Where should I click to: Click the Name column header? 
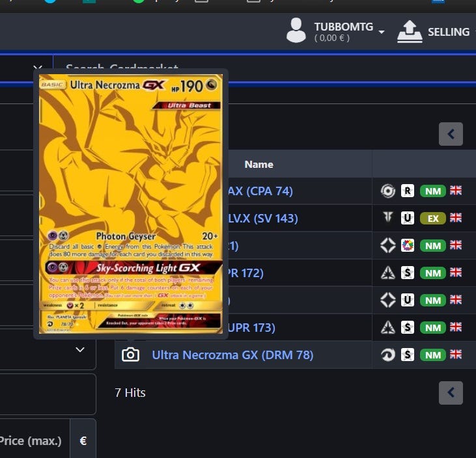(259, 165)
